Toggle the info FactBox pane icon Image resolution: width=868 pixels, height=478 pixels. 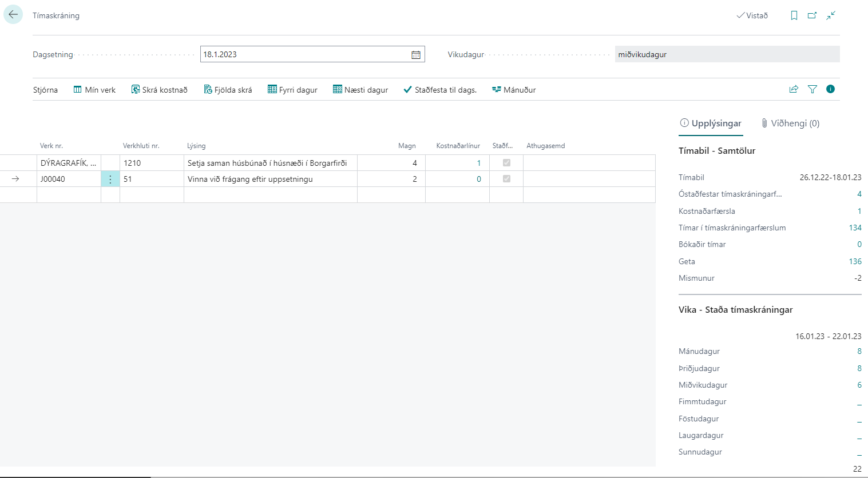pyautogui.click(x=830, y=89)
